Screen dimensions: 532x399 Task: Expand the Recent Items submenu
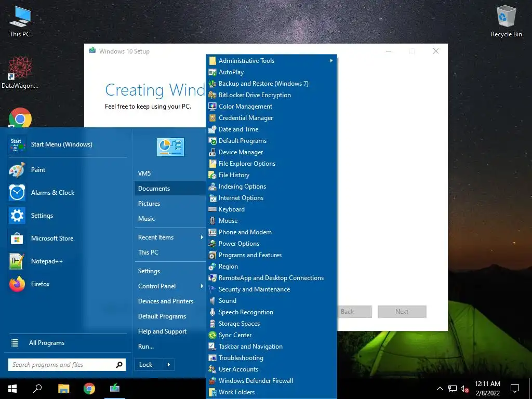pyautogui.click(x=170, y=237)
